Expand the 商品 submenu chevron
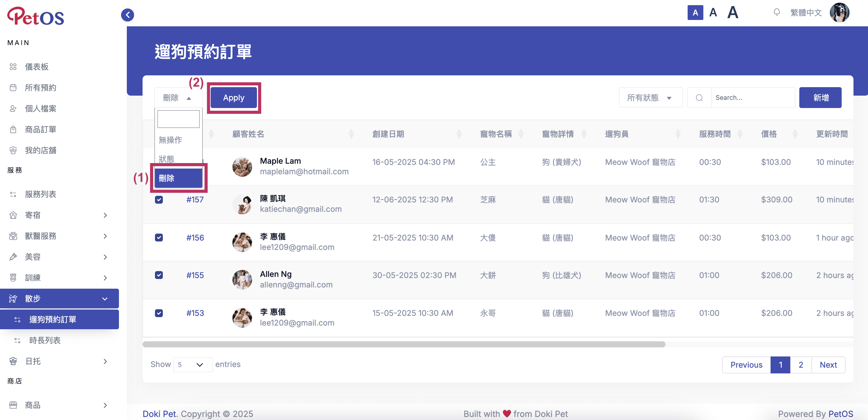 (105, 405)
